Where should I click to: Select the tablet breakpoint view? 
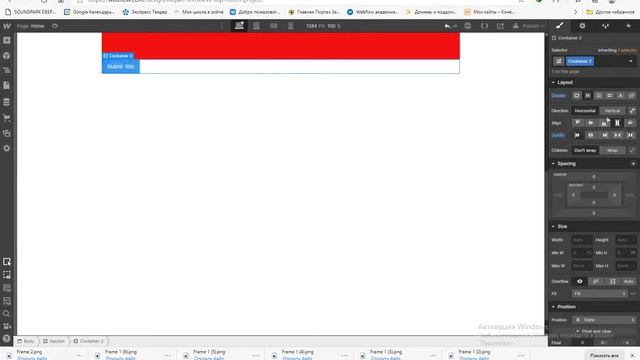tap(256, 26)
